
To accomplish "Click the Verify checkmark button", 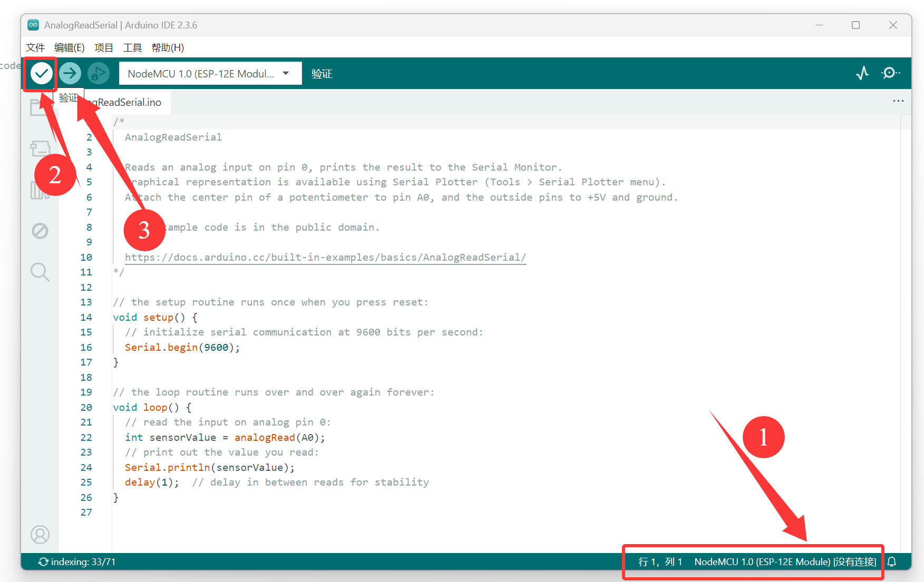I will coord(41,73).
